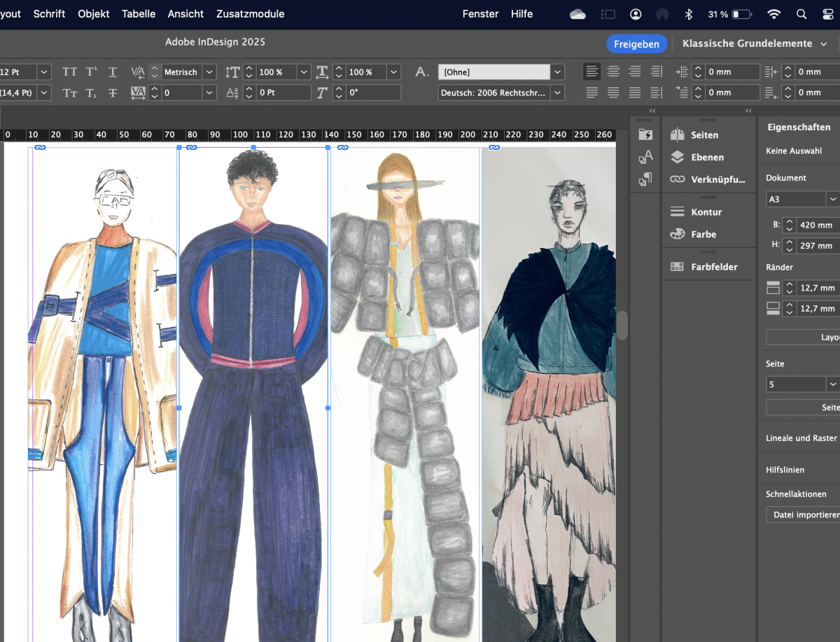Open the Kontur (Stroke) panel
Viewport: 840px width, 642px height.
click(x=706, y=212)
